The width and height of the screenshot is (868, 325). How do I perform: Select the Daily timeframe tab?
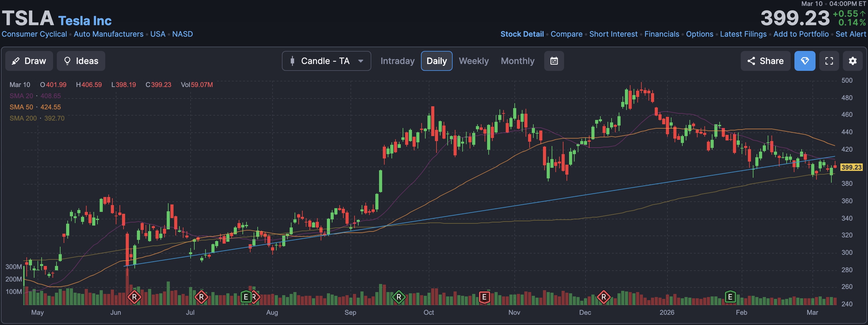click(x=436, y=61)
